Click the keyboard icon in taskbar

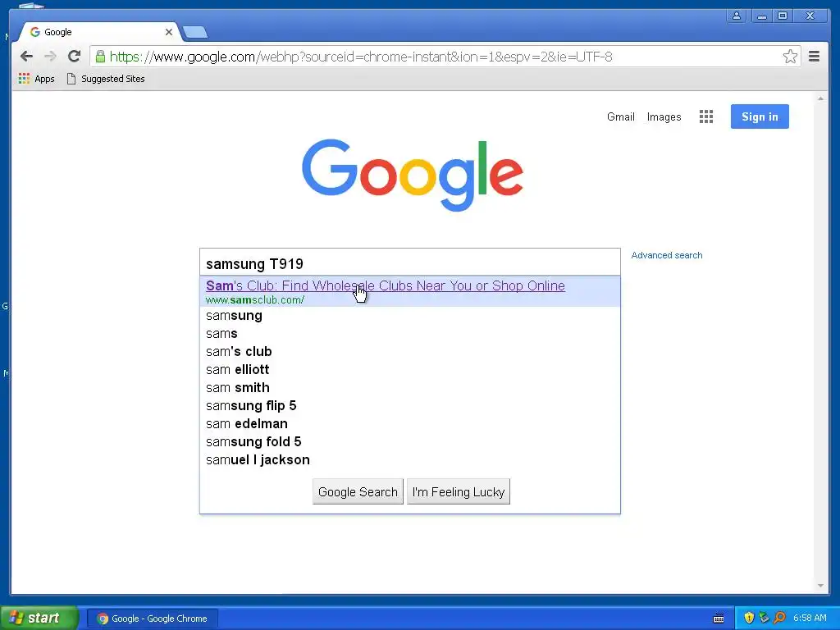point(719,619)
